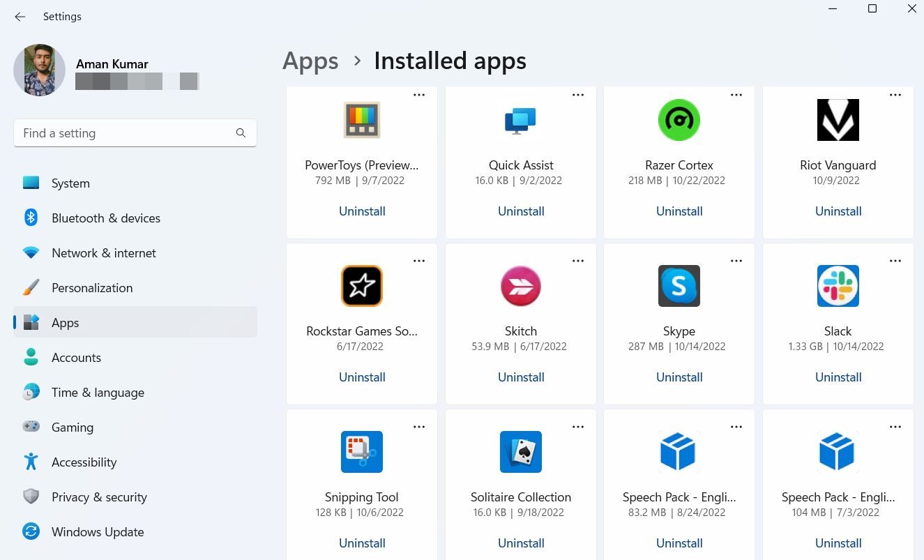Viewport: 924px width, 560px height.
Task: Open the more options menu for Slack
Action: click(895, 261)
